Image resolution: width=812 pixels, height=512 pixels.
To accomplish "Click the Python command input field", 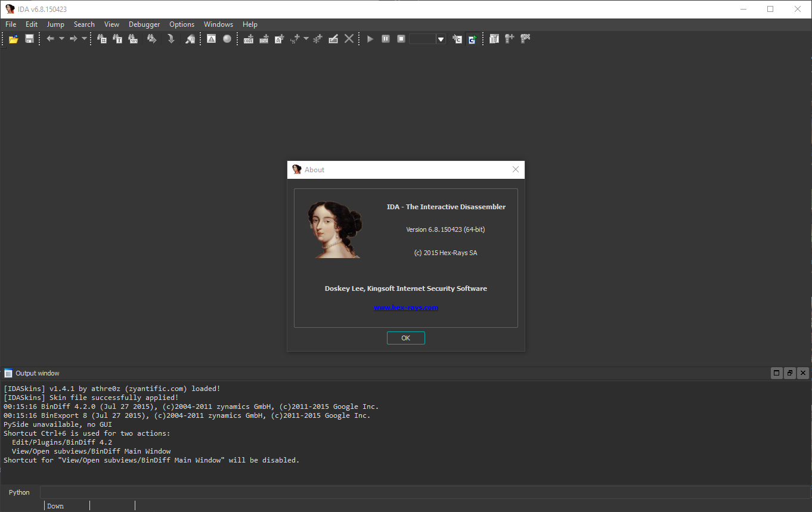I will click(x=425, y=492).
